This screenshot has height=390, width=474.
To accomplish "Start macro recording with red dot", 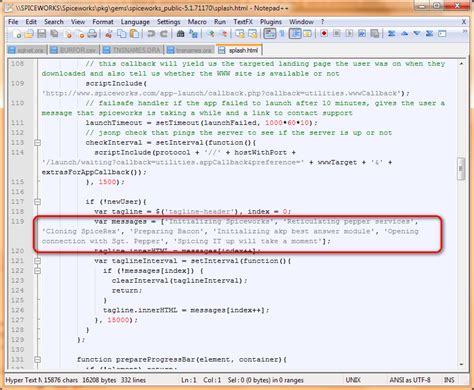I will click(324, 34).
